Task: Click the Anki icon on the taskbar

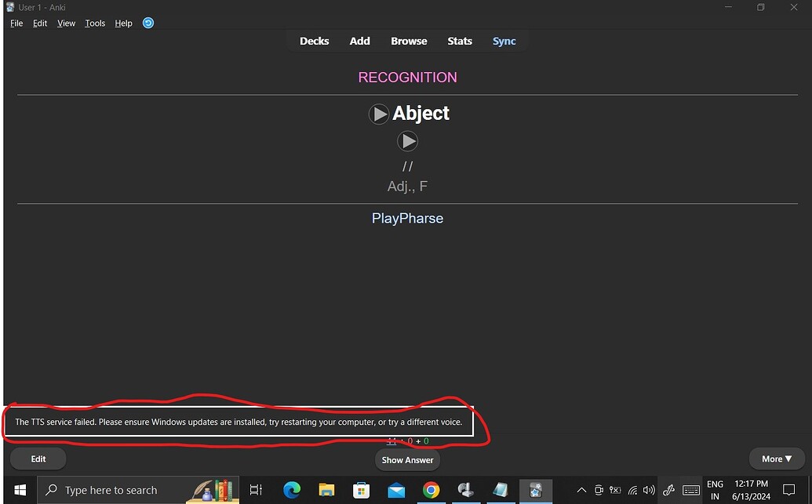Action: pyautogui.click(x=536, y=490)
